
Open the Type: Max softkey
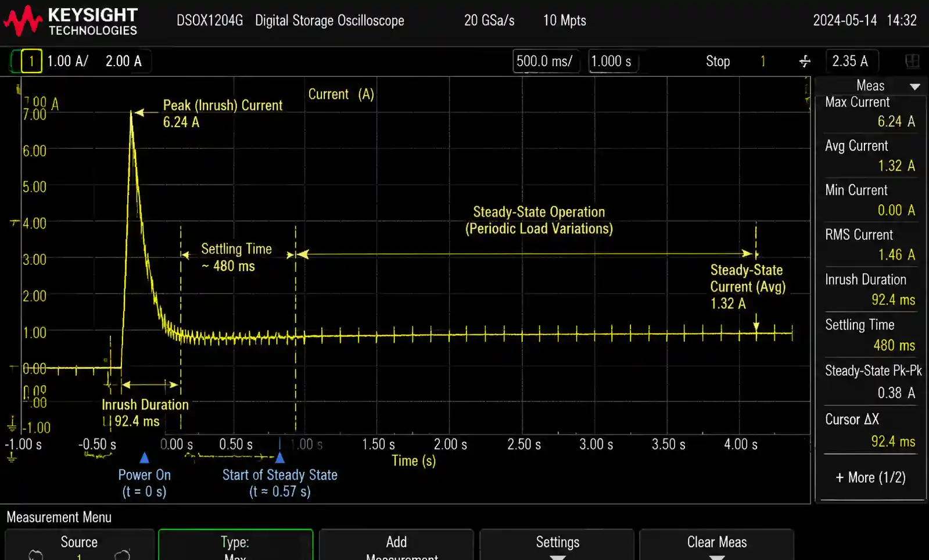(x=235, y=545)
